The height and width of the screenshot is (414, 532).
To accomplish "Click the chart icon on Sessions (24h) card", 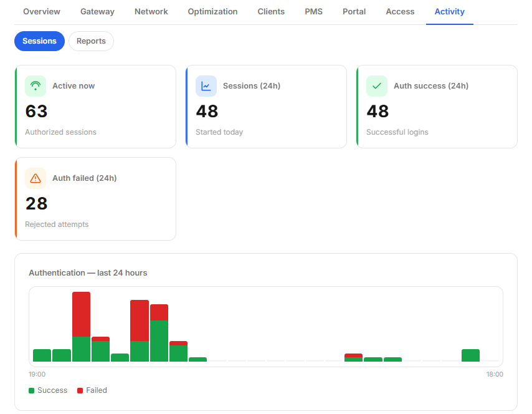I will 206,86.
